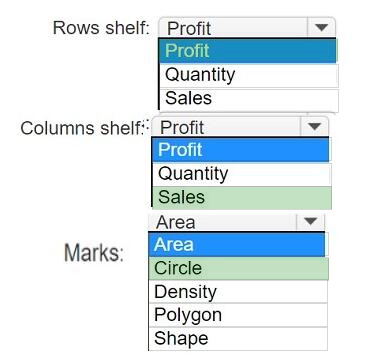Select Area mark type option

237,244
